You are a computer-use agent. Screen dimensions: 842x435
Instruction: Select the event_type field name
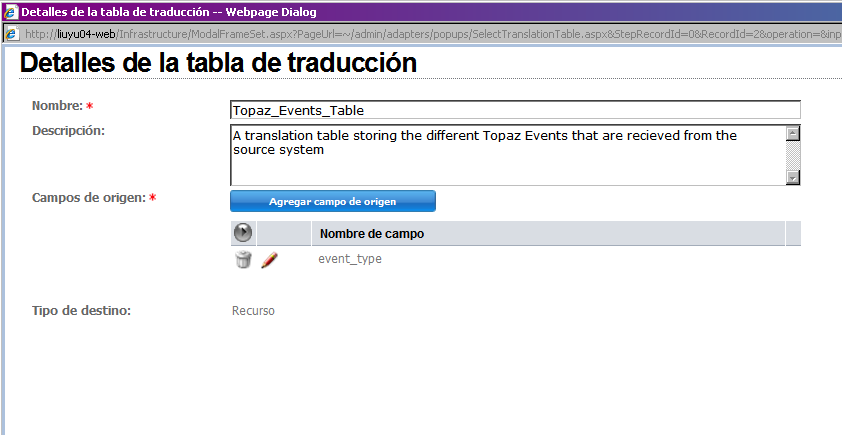(x=350, y=259)
